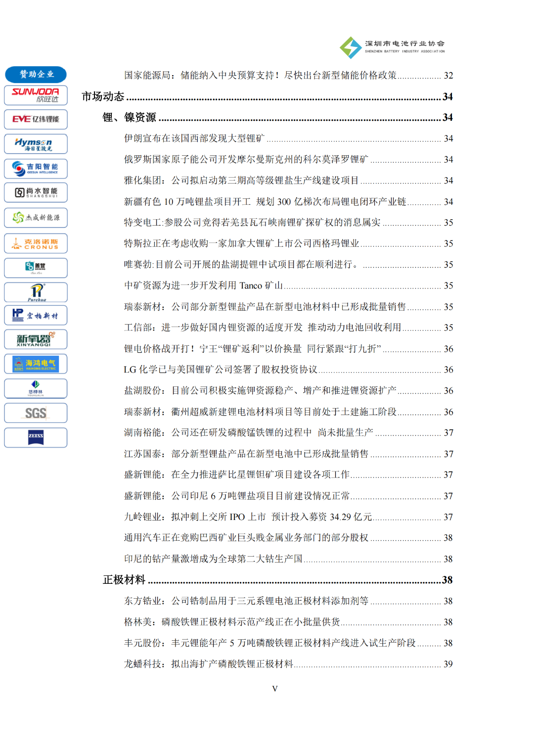
Task: Click the 宏柏新材 logo
Action: tap(36, 315)
